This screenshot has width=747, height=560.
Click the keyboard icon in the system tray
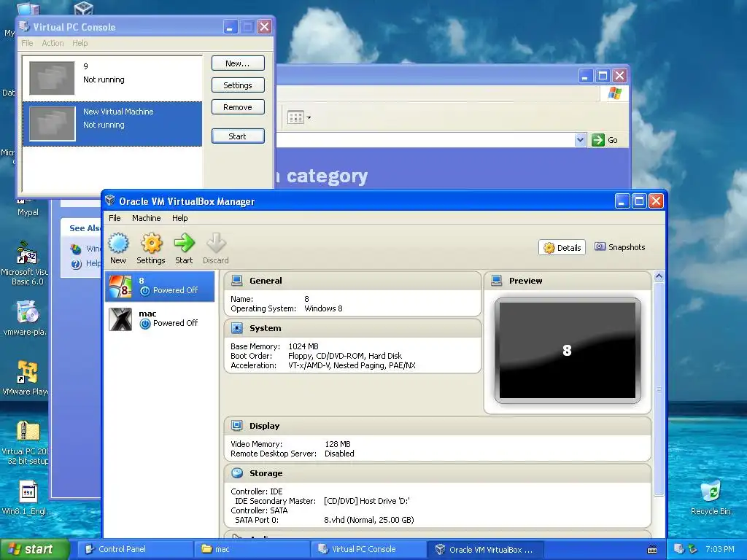tap(652, 550)
